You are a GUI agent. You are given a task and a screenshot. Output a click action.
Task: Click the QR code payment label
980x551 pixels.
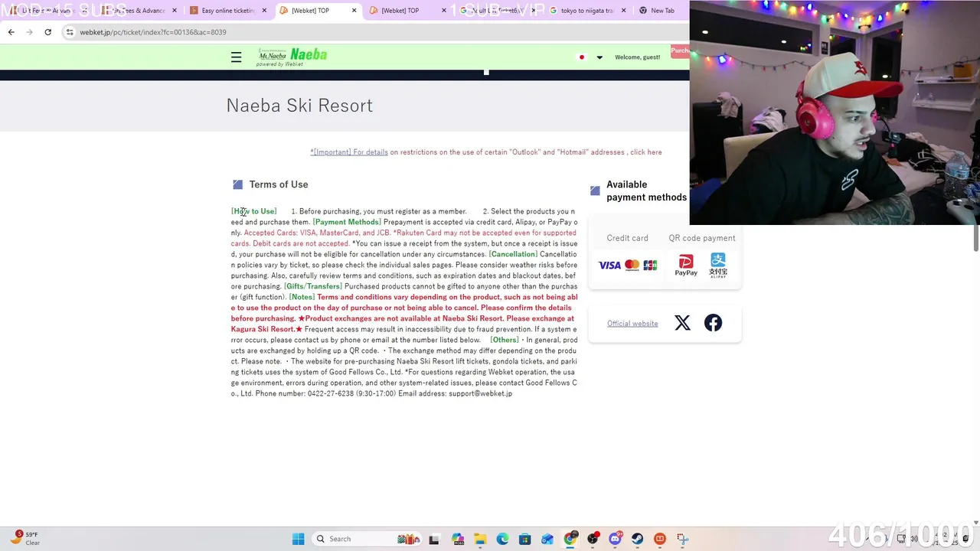click(702, 238)
